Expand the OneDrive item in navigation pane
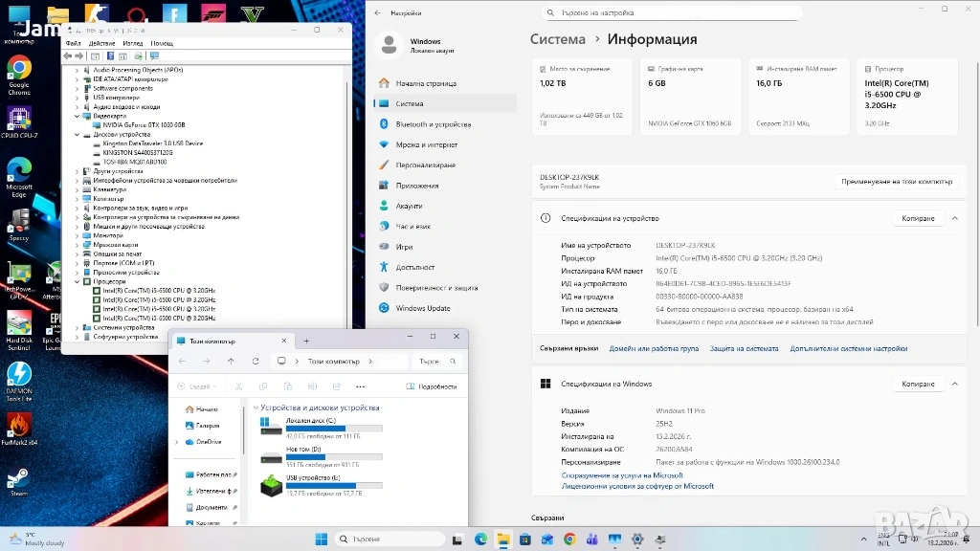Image resolution: width=980 pixels, height=551 pixels. [177, 442]
